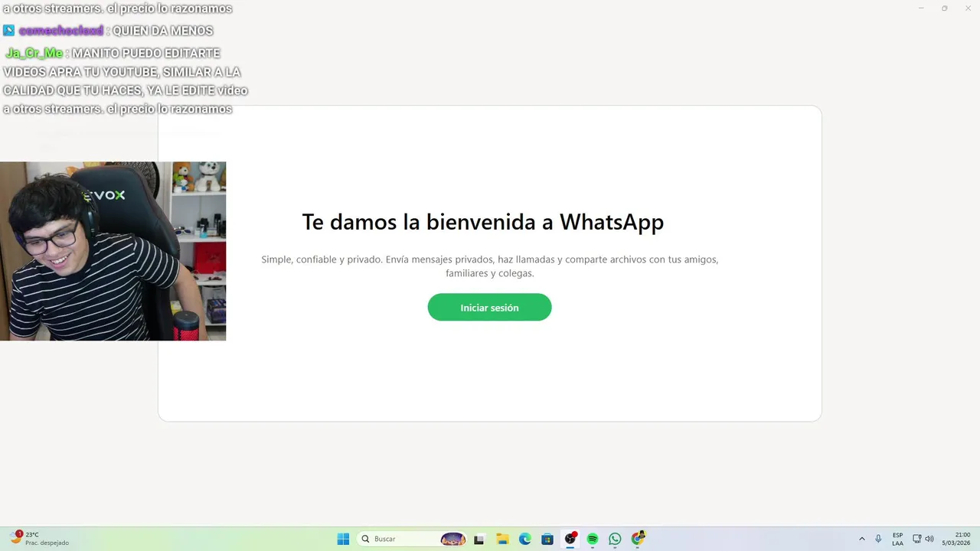Viewport: 980px width, 551px height.
Task: Click the 'Te damos la bienvenida a WhatsApp' heading
Action: [x=482, y=222]
